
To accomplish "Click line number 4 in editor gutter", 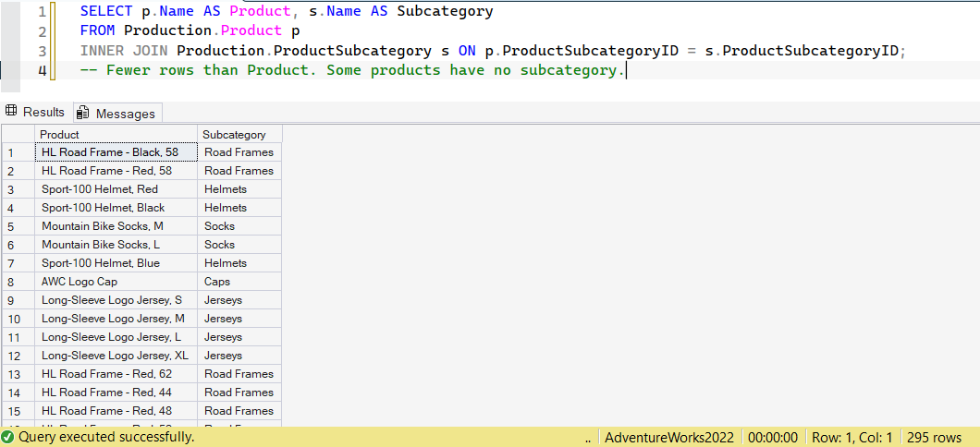I will click(x=42, y=70).
